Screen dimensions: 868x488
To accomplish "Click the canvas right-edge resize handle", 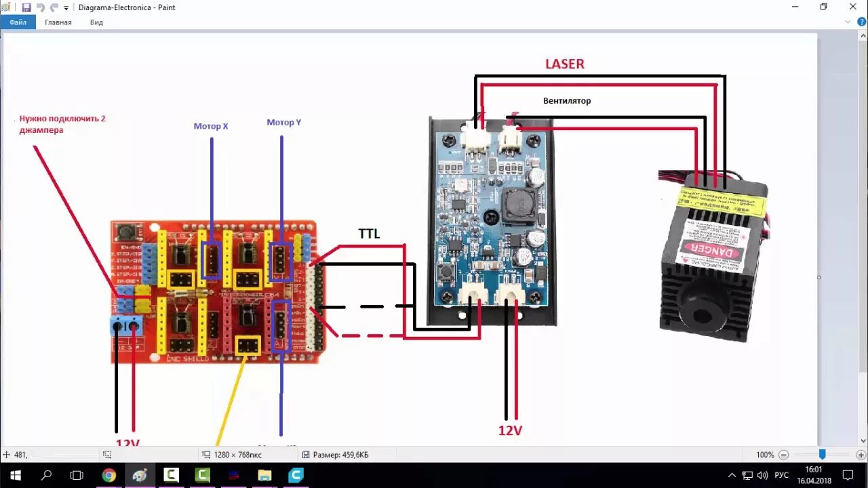I will point(819,277).
